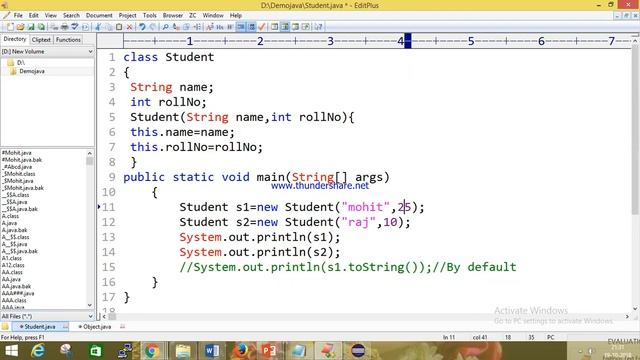Screen dimensions: 640x360
Task: Paste using clipboard toolbar icon
Action: (119, 27)
